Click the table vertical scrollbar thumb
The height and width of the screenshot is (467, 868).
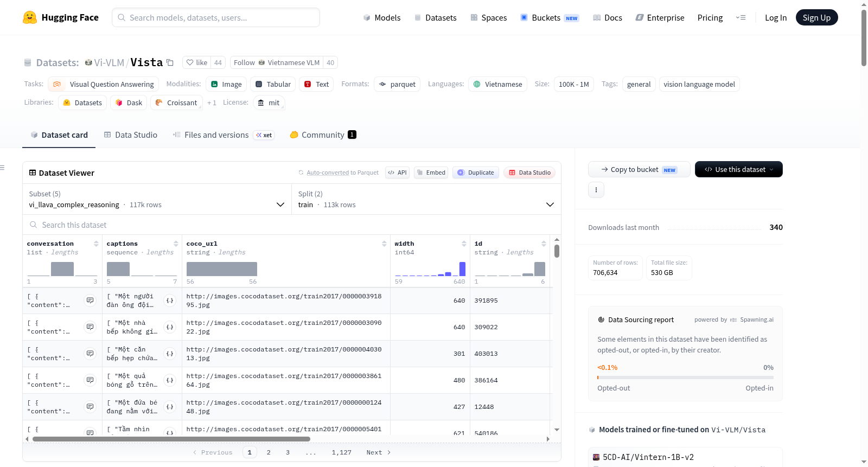pos(557,251)
